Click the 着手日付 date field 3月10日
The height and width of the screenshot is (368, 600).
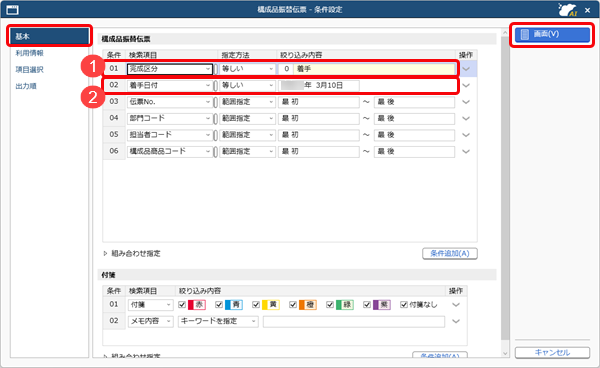pyautogui.click(x=319, y=85)
